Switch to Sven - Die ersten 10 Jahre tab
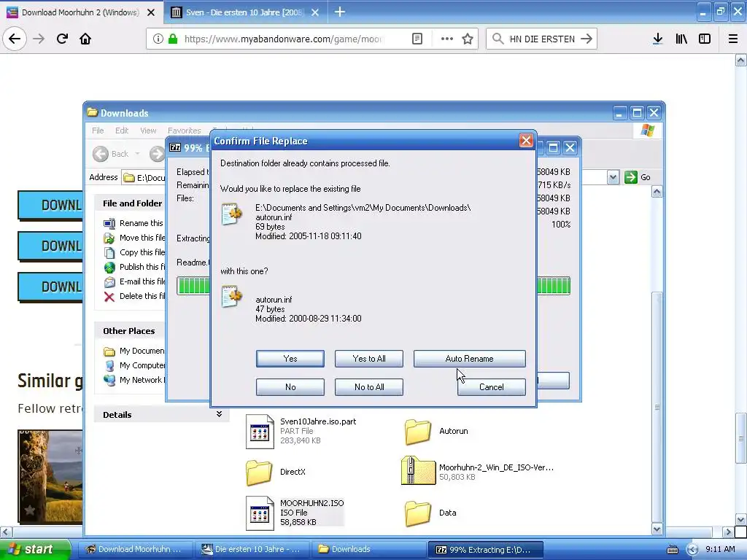Screen dimensions: 747x560 [245, 12]
